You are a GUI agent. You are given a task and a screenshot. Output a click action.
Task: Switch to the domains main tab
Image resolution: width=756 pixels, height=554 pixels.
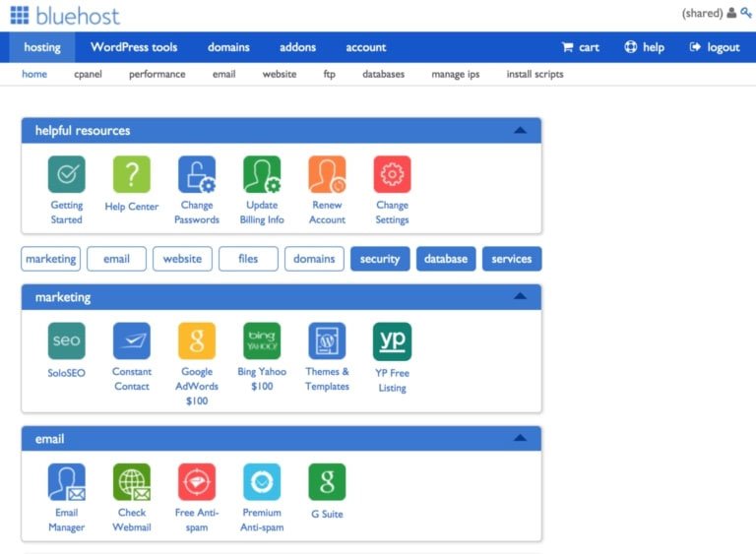tap(228, 47)
